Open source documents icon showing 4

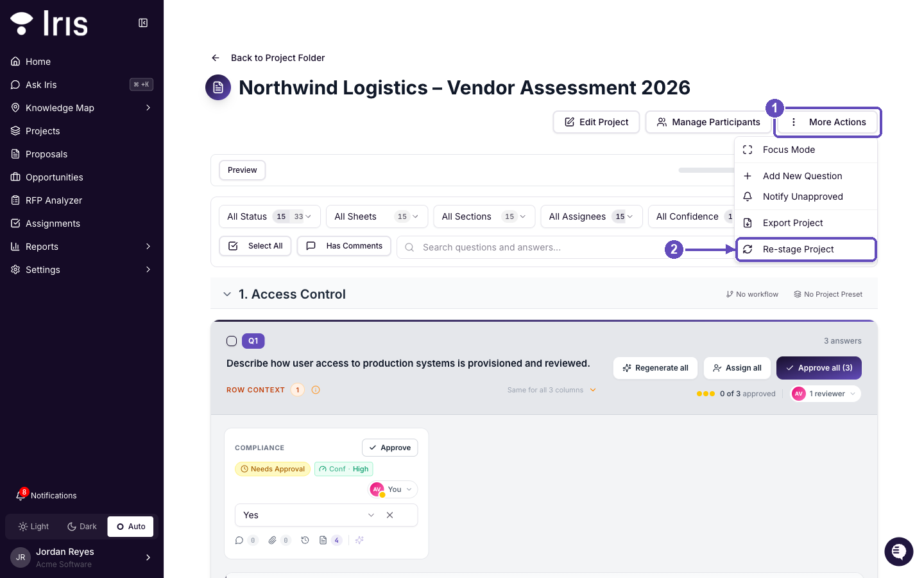pyautogui.click(x=323, y=540)
